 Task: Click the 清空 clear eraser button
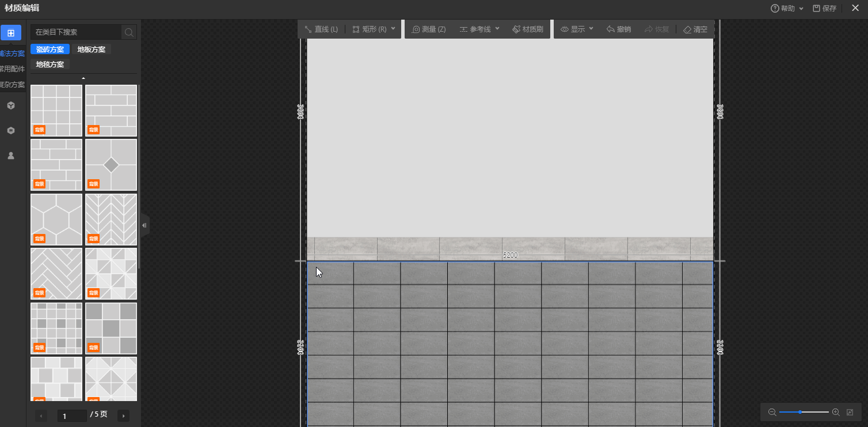(695, 29)
